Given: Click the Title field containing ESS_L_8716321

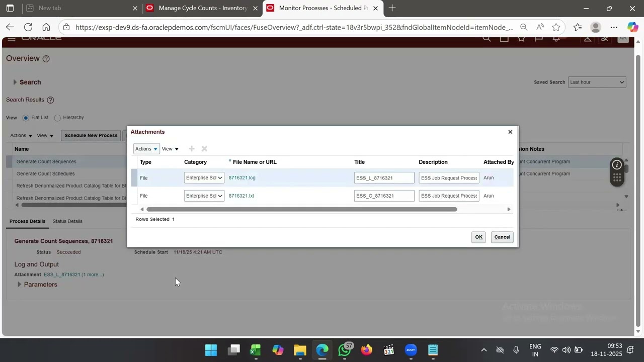Looking at the screenshot, I should tap(384, 178).
